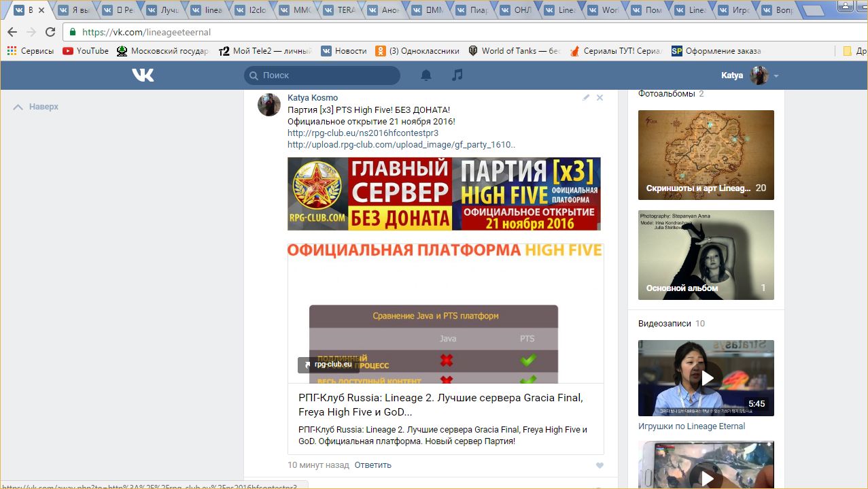Switch to the Пиар browser tab
868x489 pixels.
point(472,10)
